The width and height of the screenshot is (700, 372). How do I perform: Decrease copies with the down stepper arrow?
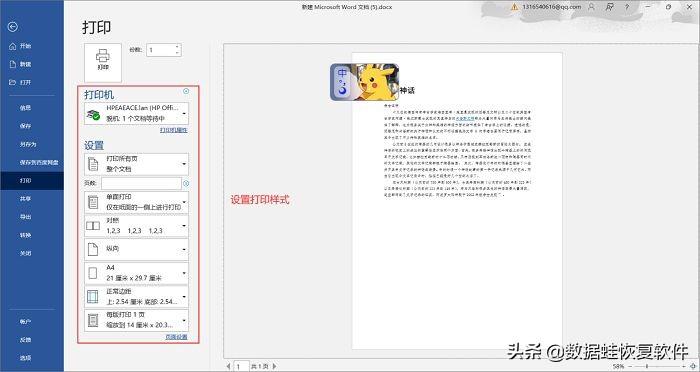(178, 53)
